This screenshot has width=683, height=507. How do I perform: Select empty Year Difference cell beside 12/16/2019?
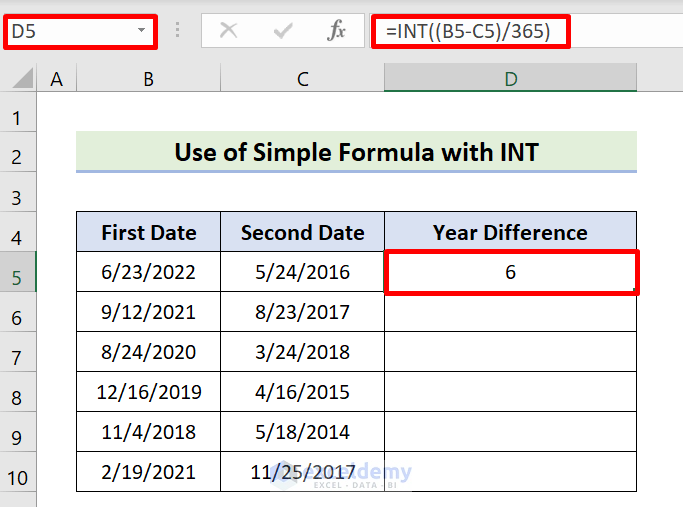(x=511, y=392)
